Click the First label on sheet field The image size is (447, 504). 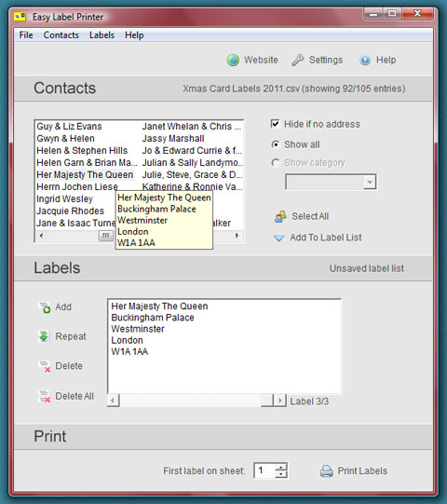(x=264, y=470)
